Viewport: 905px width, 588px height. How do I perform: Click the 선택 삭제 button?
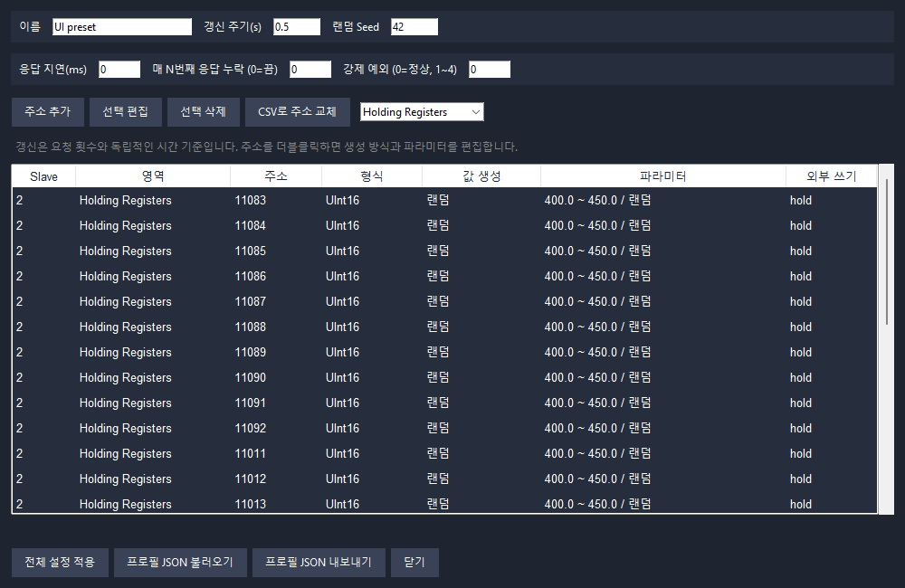click(203, 112)
